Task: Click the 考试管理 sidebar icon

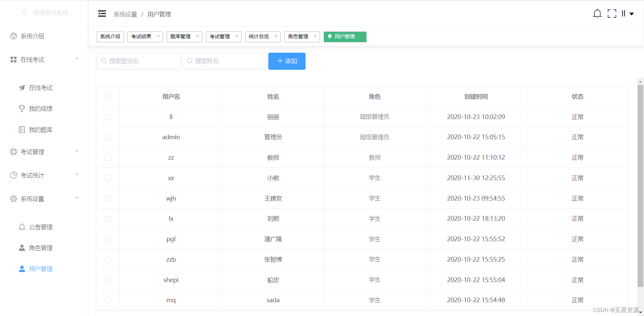Action: [x=13, y=152]
